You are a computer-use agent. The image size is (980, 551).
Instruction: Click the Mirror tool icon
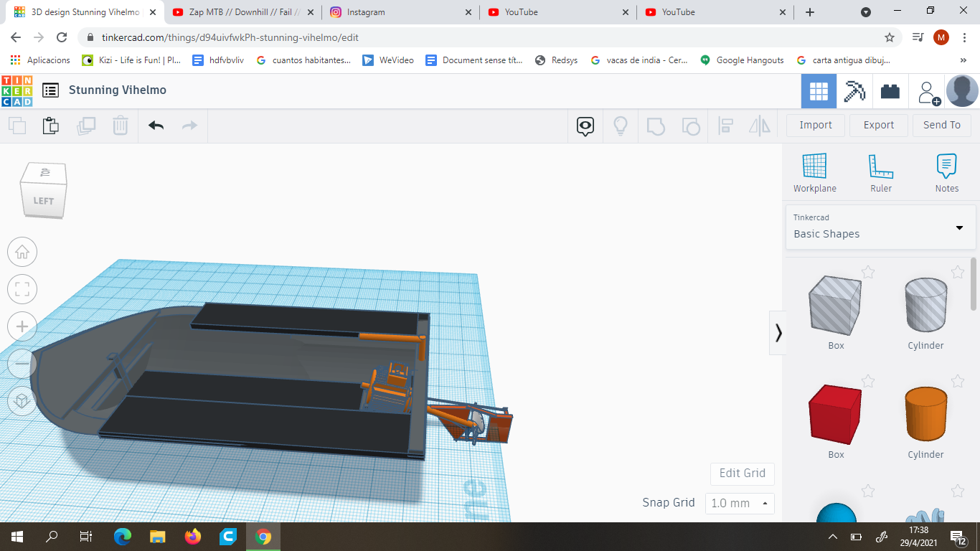tap(760, 126)
